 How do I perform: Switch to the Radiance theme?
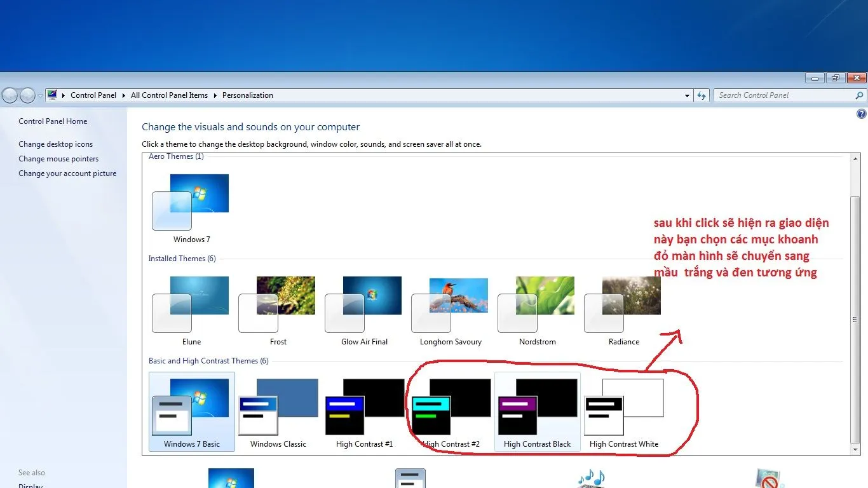(x=623, y=311)
